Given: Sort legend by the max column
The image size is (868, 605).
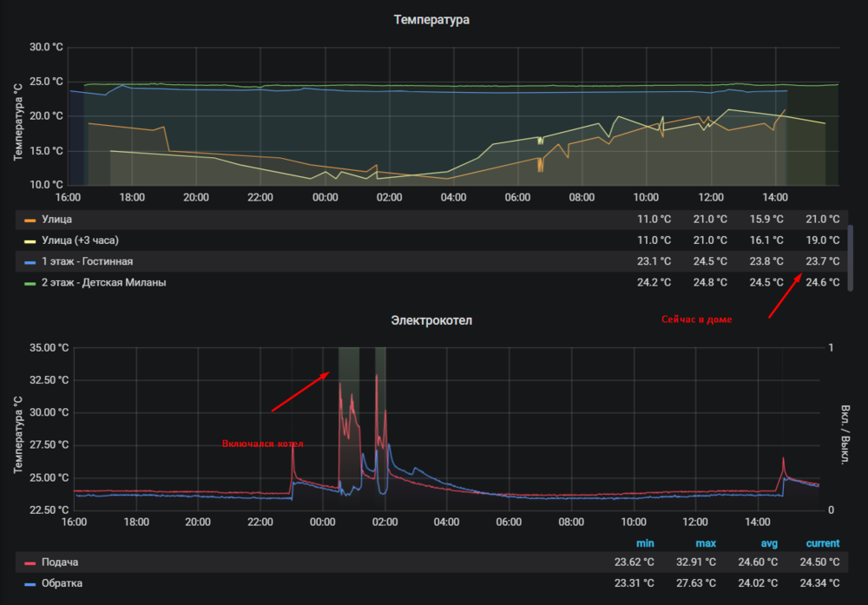Looking at the screenshot, I should tap(706, 543).
